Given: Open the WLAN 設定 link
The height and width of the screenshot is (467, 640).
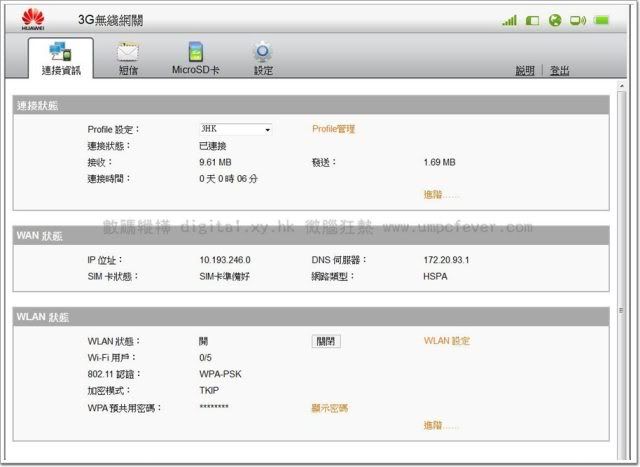Looking at the screenshot, I should pos(446,341).
